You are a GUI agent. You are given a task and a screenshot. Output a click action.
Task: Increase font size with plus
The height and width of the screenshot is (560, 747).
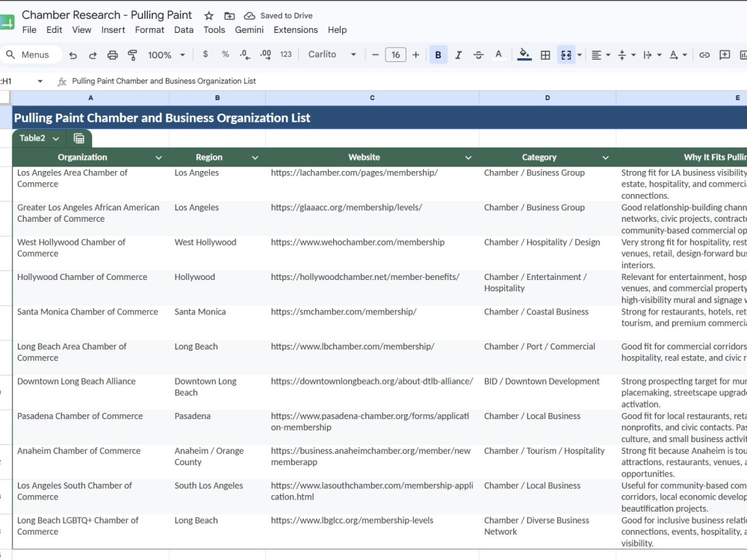pyautogui.click(x=415, y=55)
